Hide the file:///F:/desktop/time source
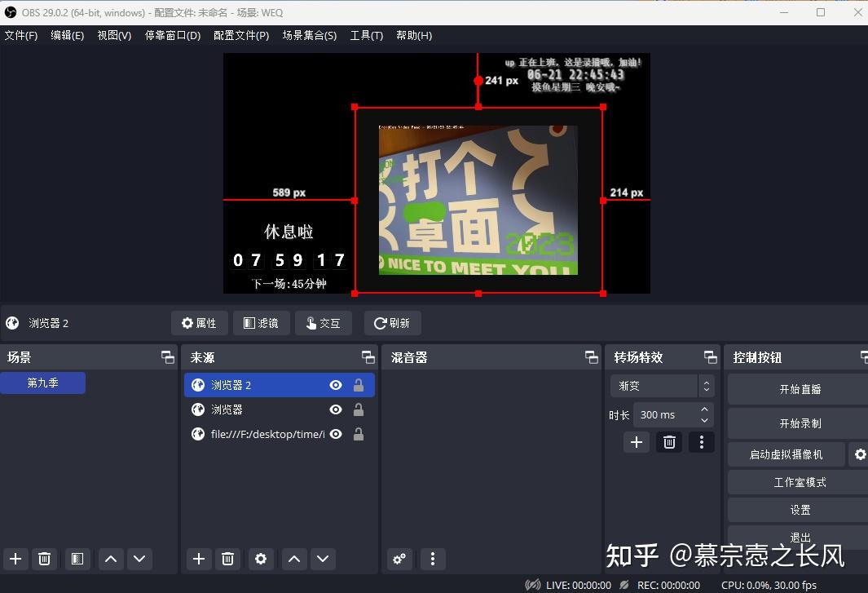 point(336,434)
